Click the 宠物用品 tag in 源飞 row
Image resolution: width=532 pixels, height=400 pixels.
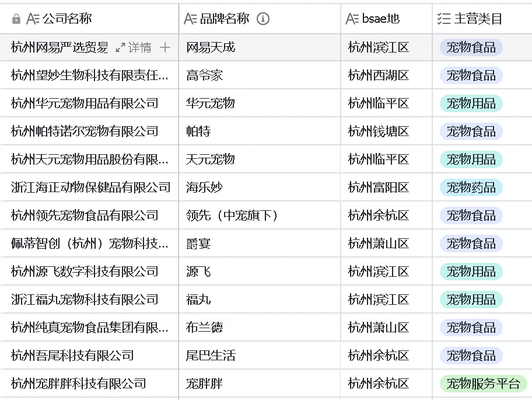(471, 272)
